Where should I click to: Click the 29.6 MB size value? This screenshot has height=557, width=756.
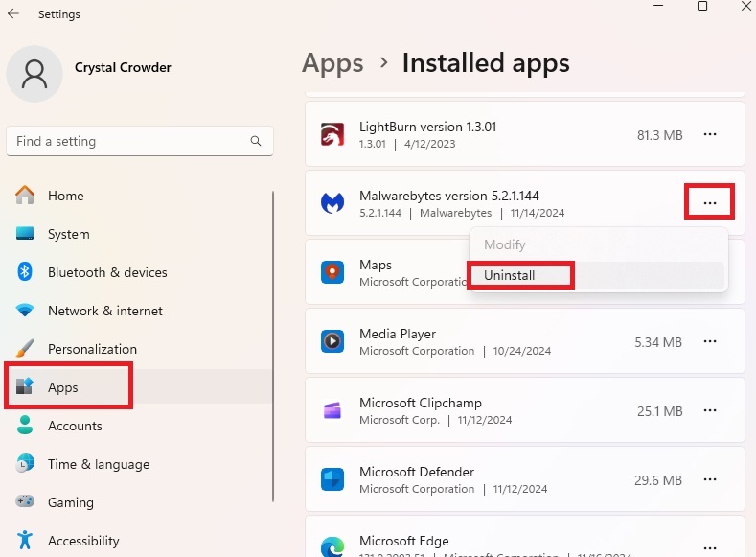pyautogui.click(x=658, y=480)
